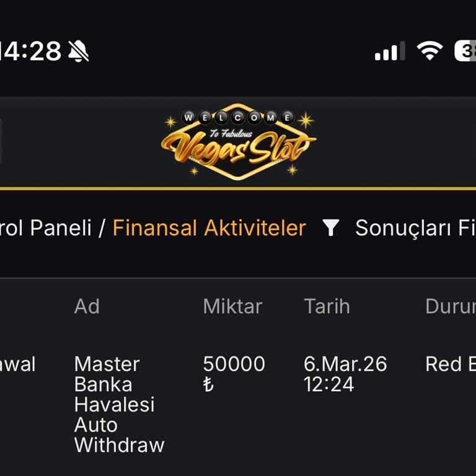Screen dimensions: 476x476
Task: Tap the battery level indicator
Action: [466, 51]
